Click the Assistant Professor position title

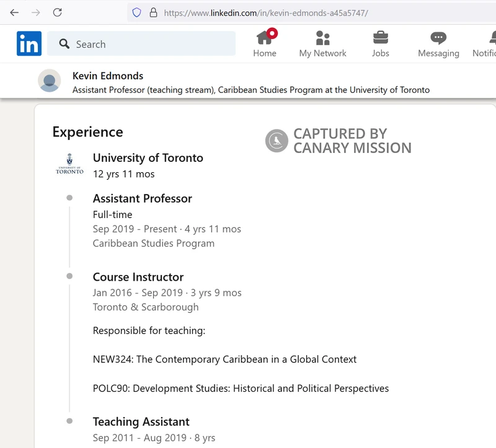coord(143,198)
